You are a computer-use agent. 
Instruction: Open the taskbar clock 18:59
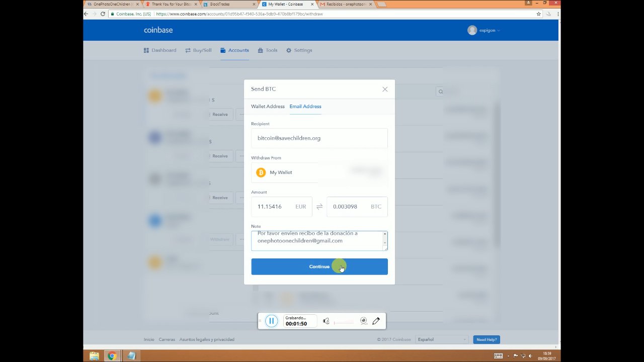[547, 356]
